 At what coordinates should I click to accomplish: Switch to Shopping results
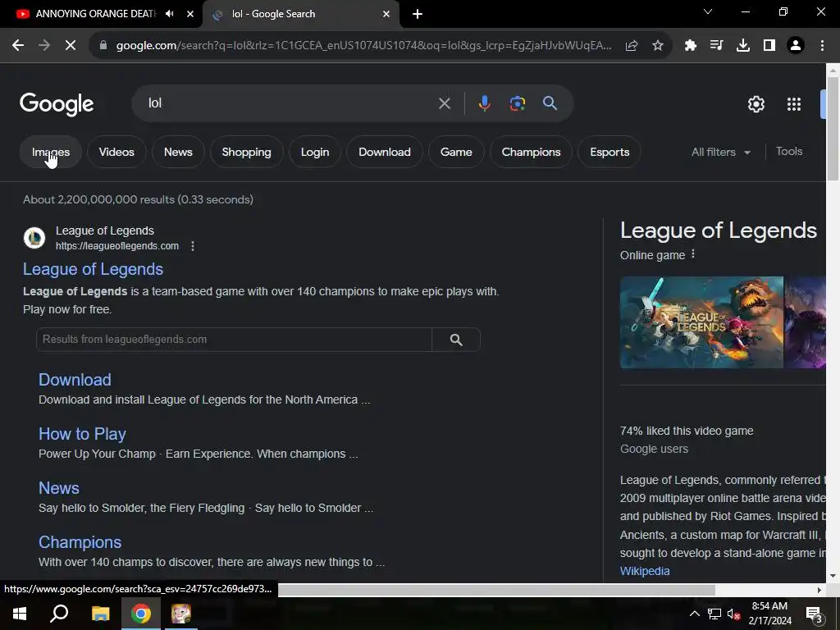pyautogui.click(x=246, y=152)
